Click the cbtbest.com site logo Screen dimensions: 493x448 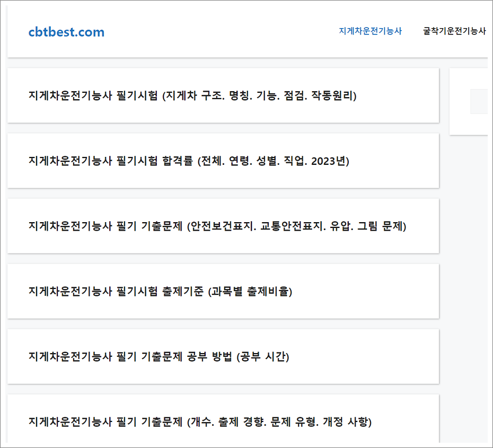coord(66,32)
